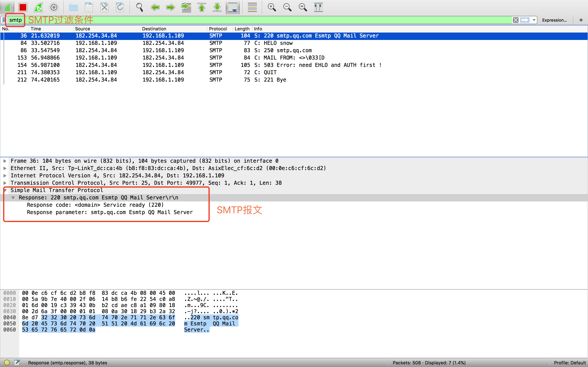
Task: Expand the Frame 36 details
Action: click(5, 161)
